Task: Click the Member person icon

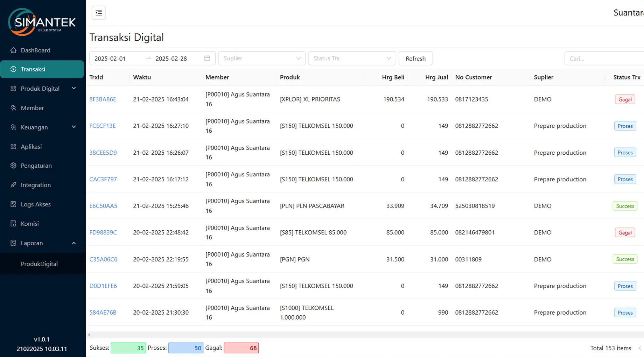Action: pos(13,108)
